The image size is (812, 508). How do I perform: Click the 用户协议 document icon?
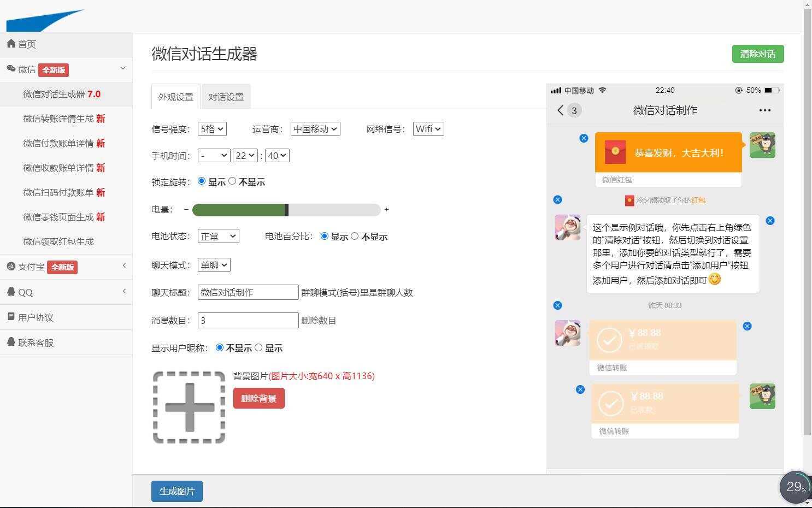(x=12, y=317)
